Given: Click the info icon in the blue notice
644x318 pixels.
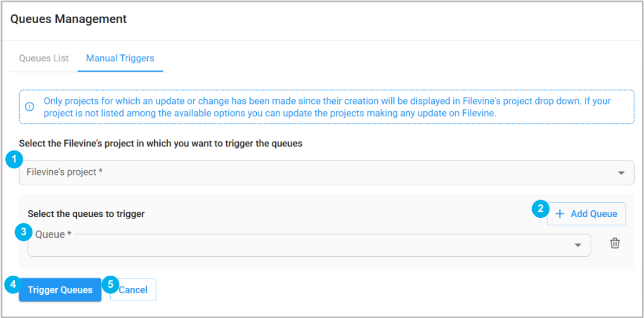Looking at the screenshot, I should point(30,107).
